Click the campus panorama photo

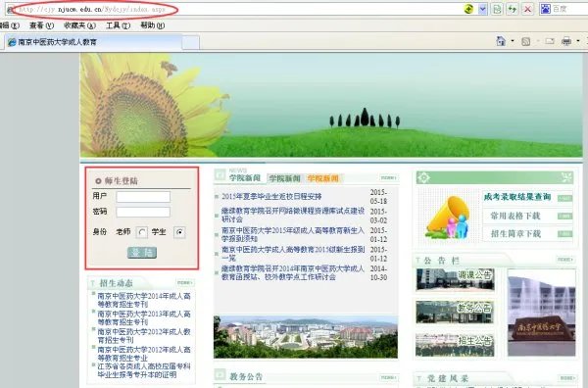tap(306, 337)
